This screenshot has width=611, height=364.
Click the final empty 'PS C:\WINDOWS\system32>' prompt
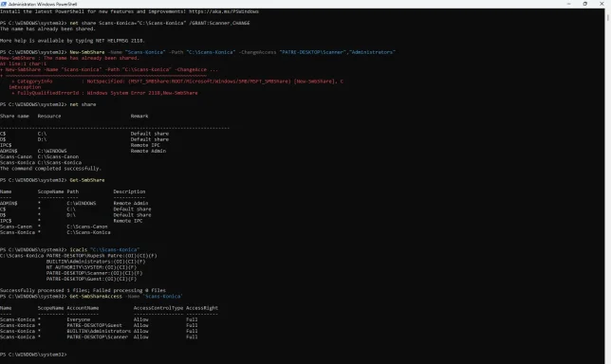[33, 355]
